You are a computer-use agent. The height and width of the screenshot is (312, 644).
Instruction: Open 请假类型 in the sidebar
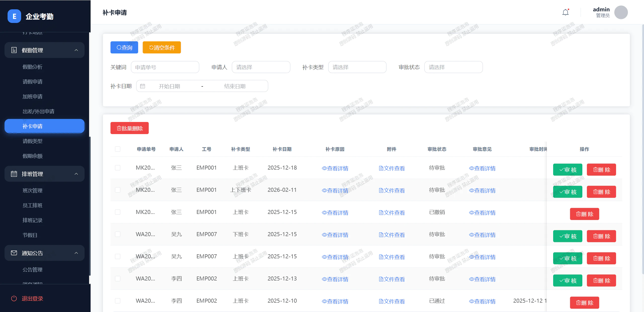point(32,141)
